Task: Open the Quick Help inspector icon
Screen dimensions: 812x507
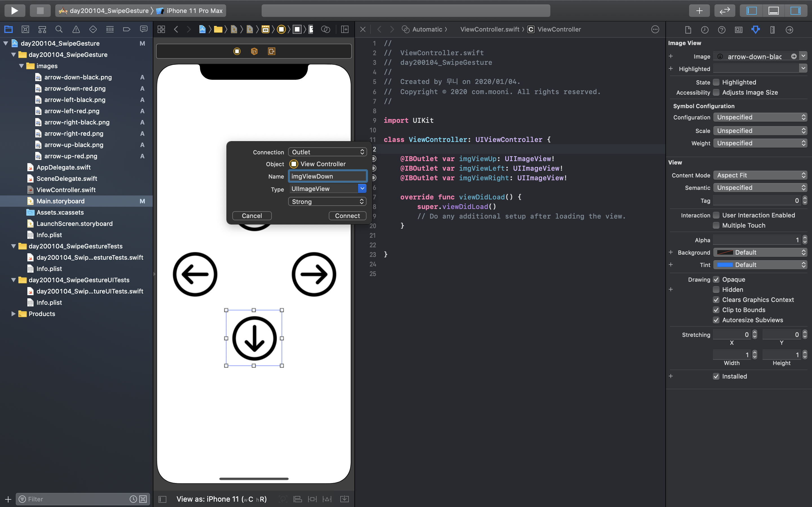Action: pyautogui.click(x=721, y=30)
